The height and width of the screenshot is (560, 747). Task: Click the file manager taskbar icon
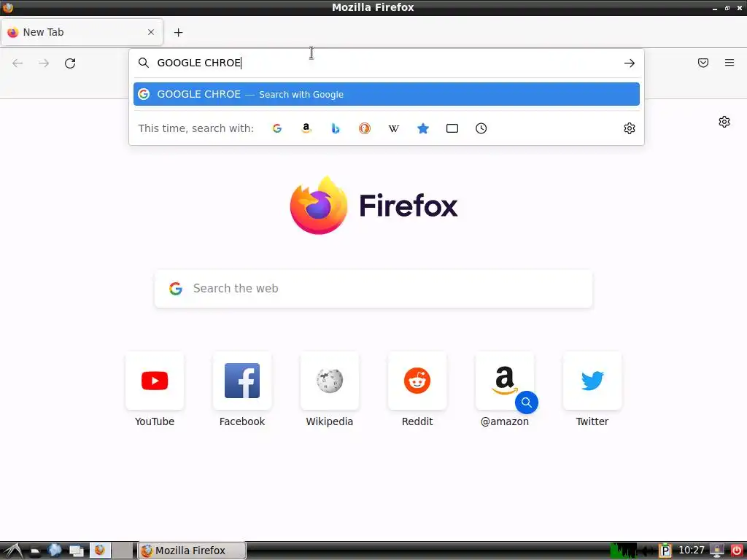[x=35, y=551]
